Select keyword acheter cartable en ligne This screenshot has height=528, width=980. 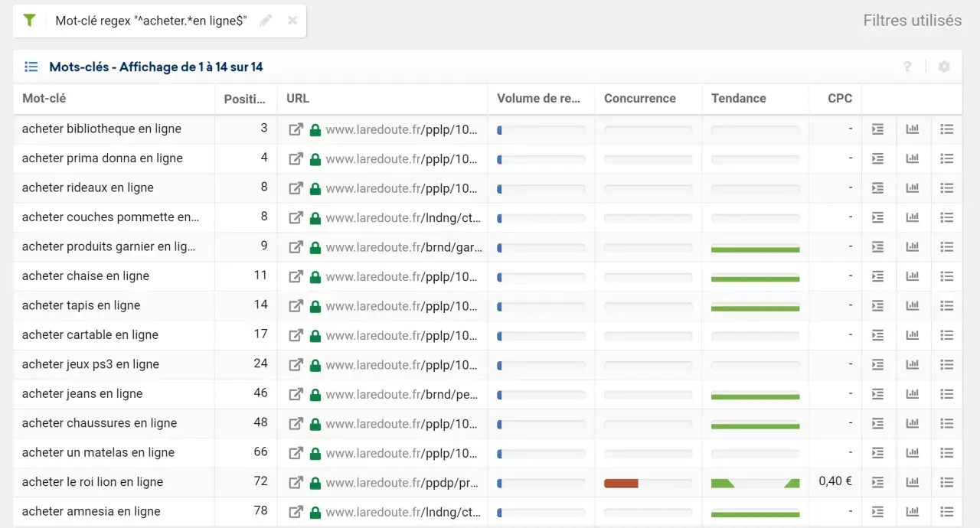[x=90, y=334]
